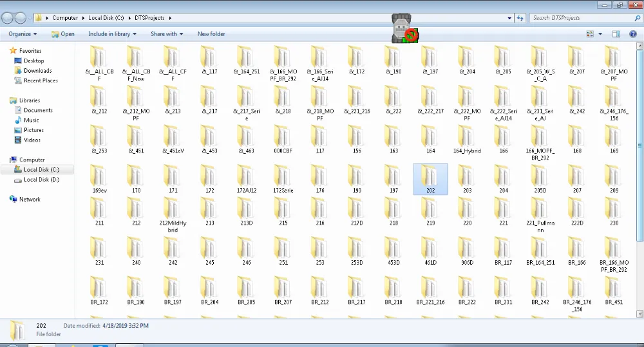Open the Organize dropdown menu
The image size is (644, 347).
(23, 34)
